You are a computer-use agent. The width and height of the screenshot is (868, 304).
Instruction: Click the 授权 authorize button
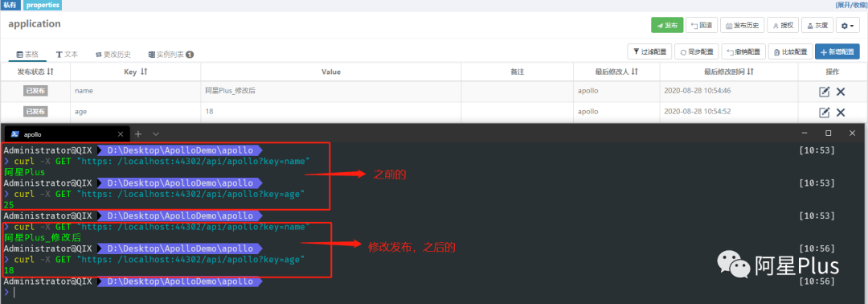point(784,26)
